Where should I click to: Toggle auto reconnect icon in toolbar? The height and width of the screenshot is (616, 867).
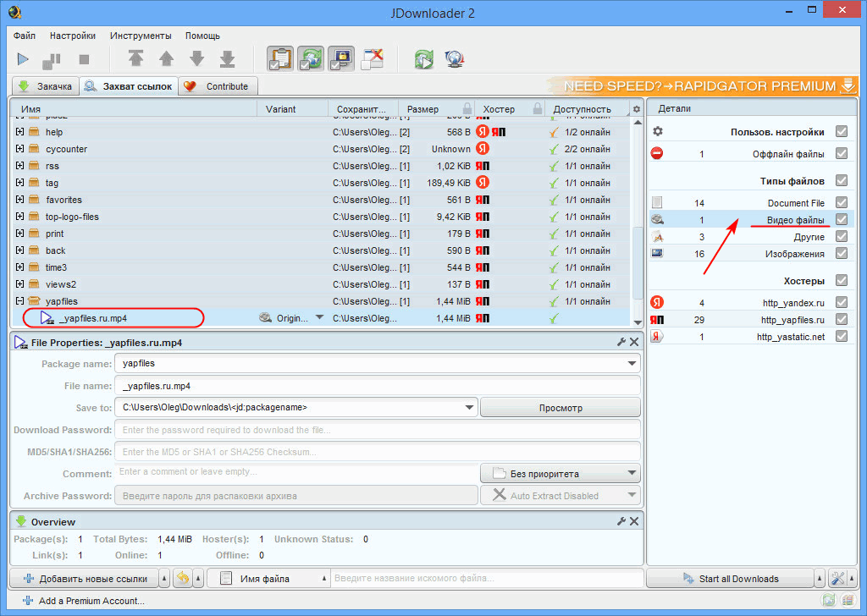(311, 58)
